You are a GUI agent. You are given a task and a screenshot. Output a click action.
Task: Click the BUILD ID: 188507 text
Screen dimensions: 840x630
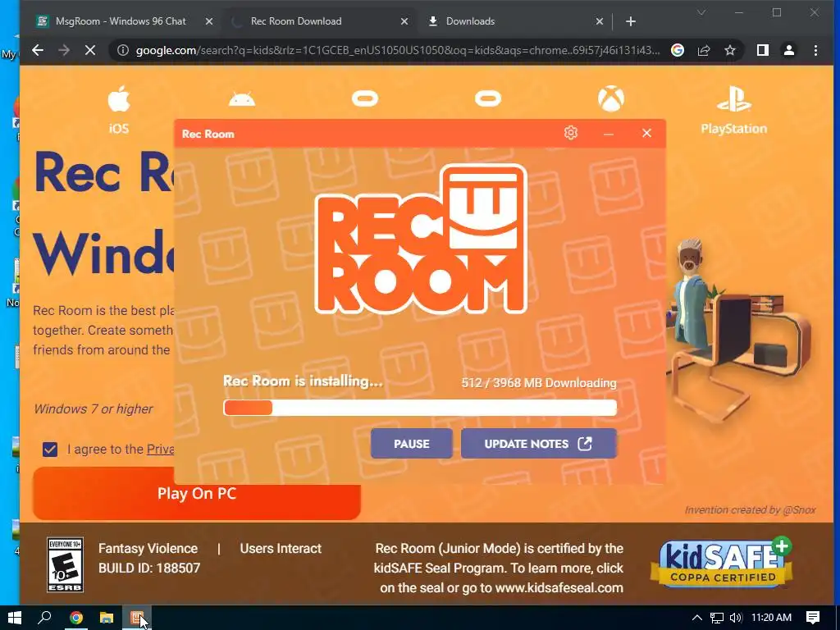pos(149,568)
